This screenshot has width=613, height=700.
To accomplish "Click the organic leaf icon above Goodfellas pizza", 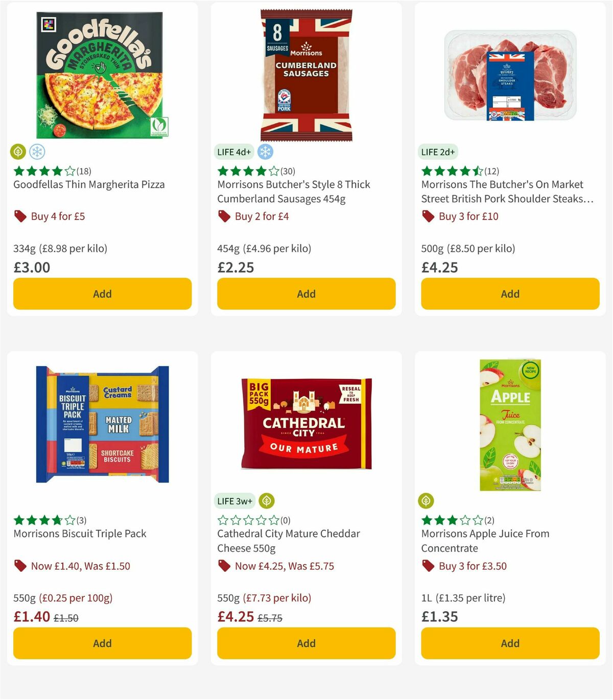I will coord(18,152).
